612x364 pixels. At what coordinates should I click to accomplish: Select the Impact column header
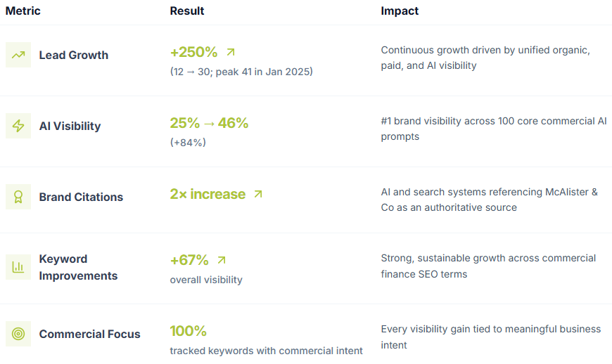400,11
